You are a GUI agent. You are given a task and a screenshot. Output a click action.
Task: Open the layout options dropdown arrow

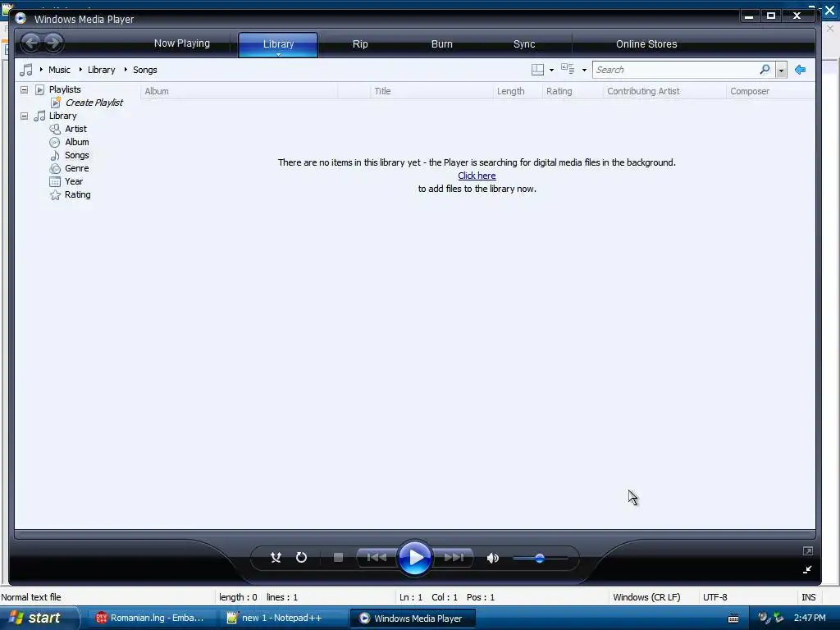pos(551,71)
